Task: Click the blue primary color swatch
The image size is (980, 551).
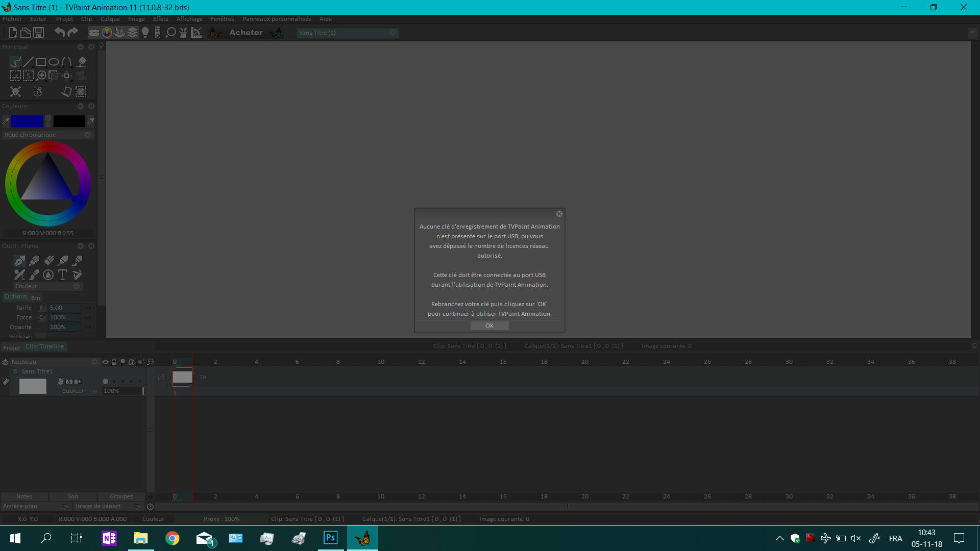Action: [x=27, y=121]
